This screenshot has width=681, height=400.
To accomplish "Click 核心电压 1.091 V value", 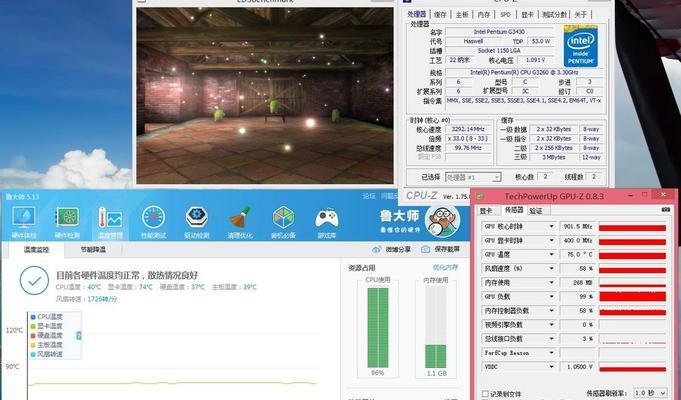I will tap(538, 60).
